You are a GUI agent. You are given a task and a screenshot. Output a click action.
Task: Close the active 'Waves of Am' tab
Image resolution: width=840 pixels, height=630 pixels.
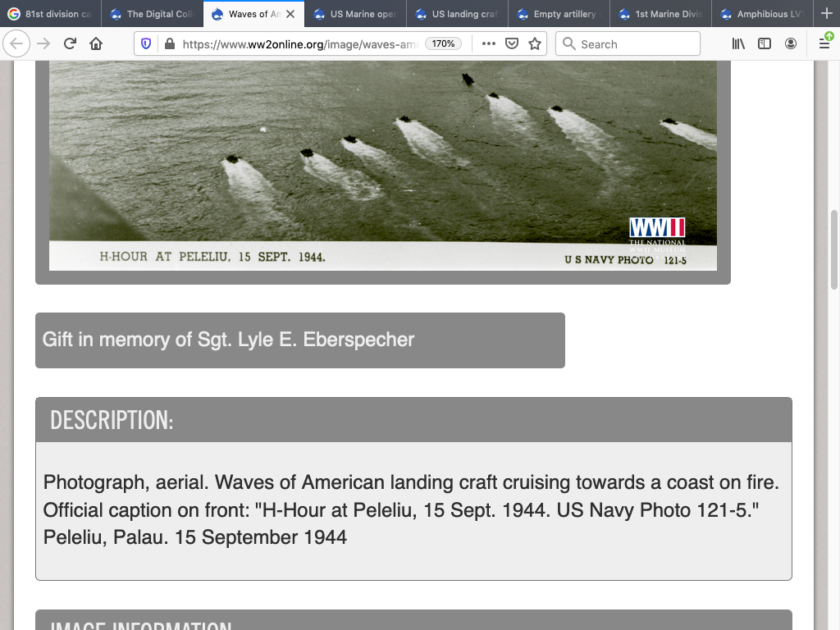click(x=290, y=14)
